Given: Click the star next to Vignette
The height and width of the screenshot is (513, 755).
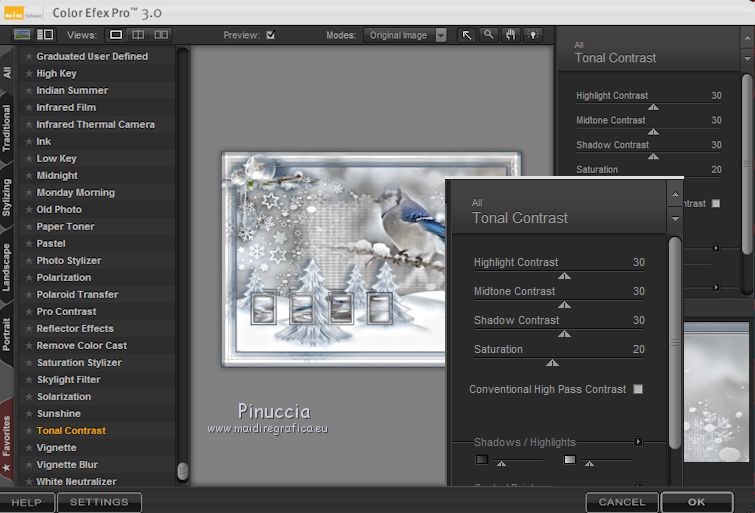Looking at the screenshot, I should tap(29, 447).
